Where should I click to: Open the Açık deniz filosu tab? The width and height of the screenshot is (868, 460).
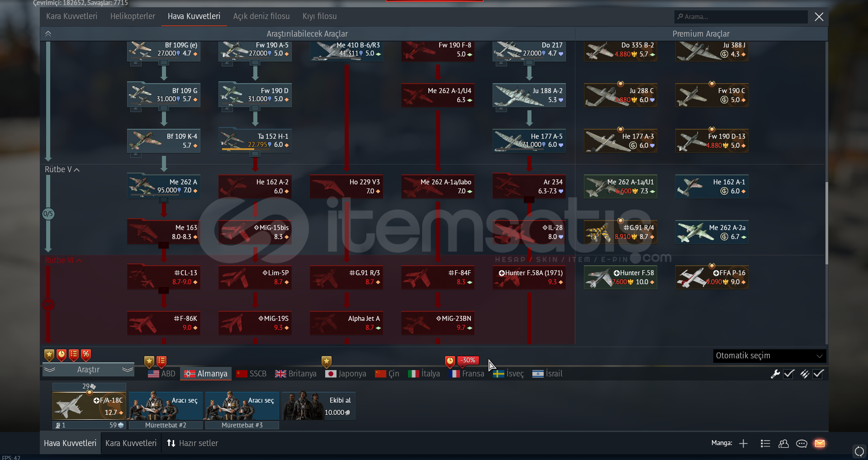261,16
